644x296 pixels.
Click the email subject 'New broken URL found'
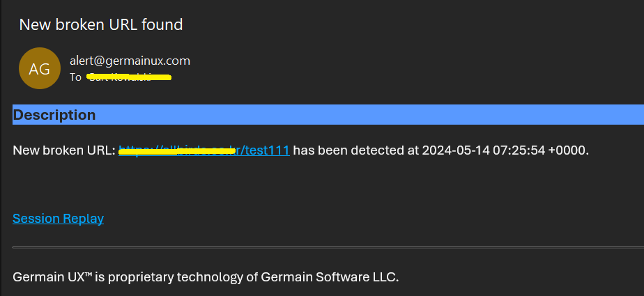click(x=100, y=25)
